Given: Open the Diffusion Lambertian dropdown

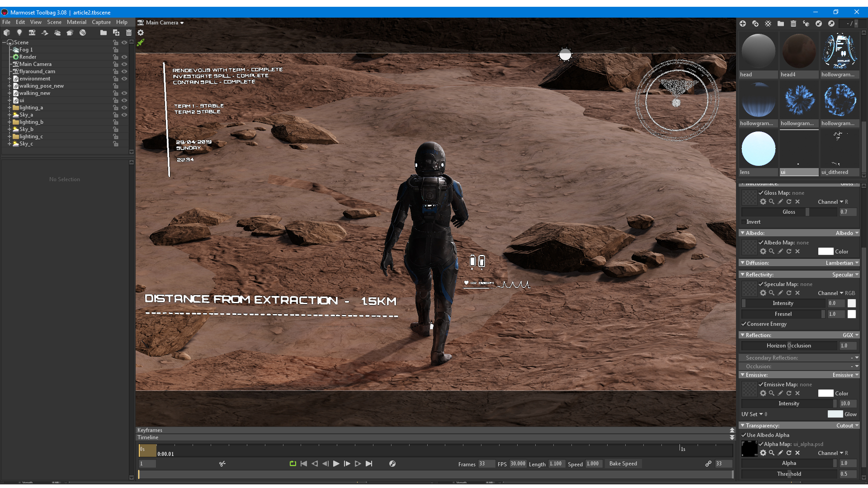Looking at the screenshot, I should click(x=842, y=263).
